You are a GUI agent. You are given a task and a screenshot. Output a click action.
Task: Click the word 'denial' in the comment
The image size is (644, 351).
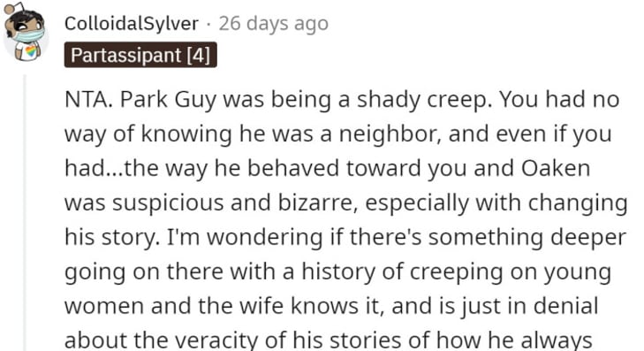[x=572, y=307]
